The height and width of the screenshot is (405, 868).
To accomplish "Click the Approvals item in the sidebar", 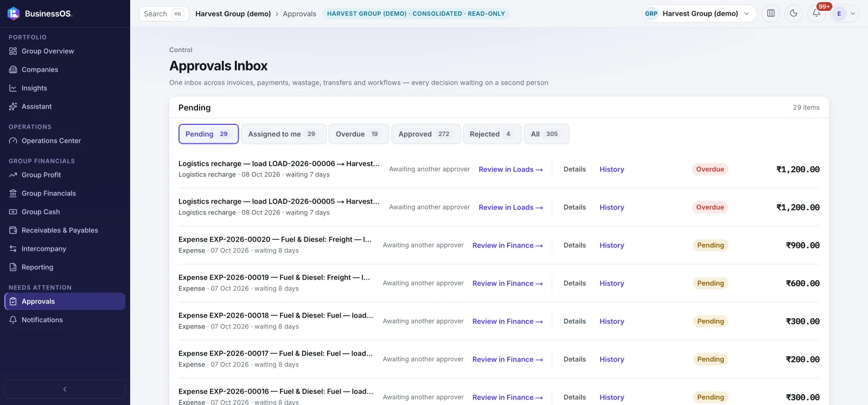I will (65, 301).
